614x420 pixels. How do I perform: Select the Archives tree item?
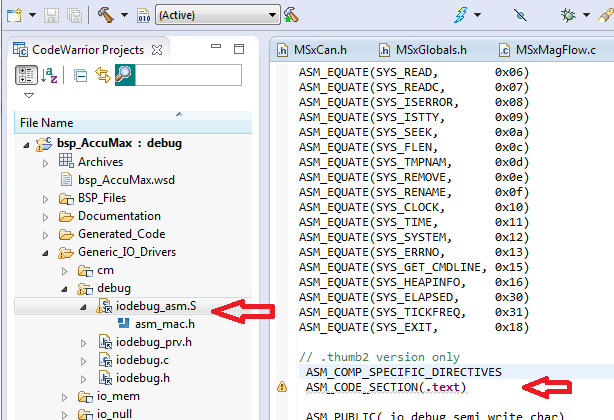coord(100,162)
